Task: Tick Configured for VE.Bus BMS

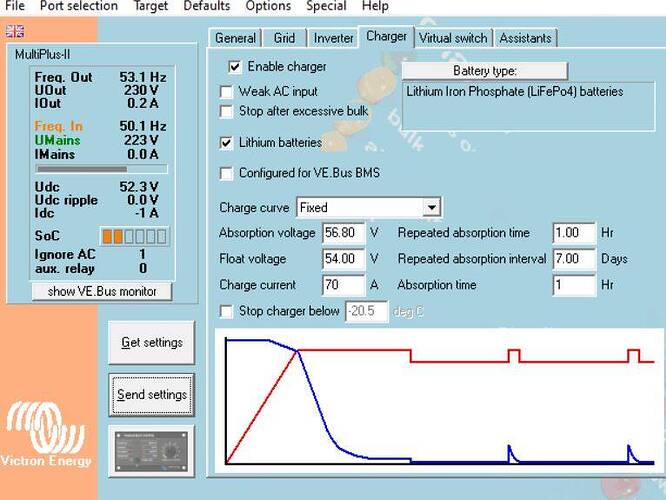Action: point(226,173)
